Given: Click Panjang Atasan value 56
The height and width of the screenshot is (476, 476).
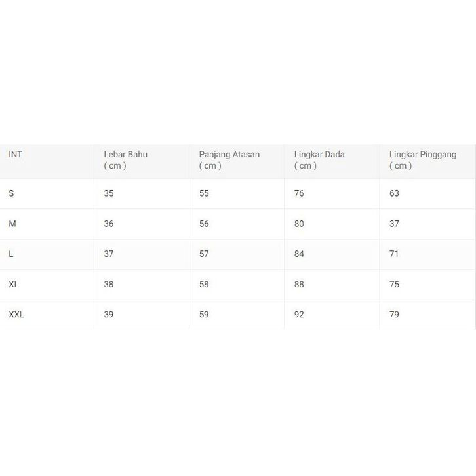Looking at the screenshot, I should click(204, 224).
